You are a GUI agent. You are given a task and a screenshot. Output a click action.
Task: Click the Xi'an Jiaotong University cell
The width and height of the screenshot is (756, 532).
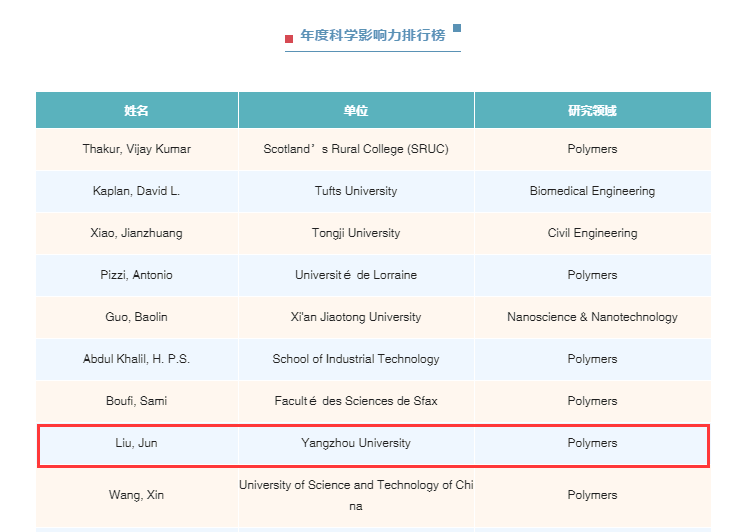(356, 317)
